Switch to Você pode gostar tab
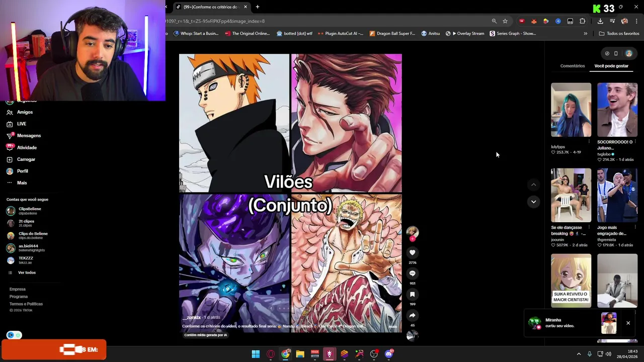This screenshot has height=362, width=644. coord(611,66)
